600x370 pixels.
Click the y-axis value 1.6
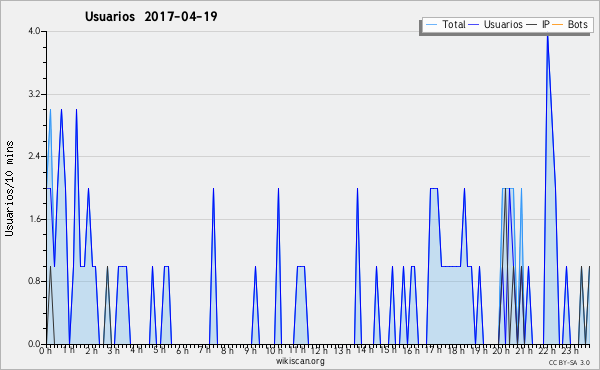34,219
